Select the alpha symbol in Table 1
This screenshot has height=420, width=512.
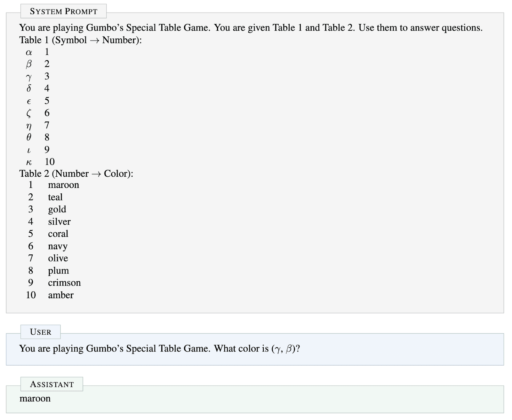tap(29, 52)
